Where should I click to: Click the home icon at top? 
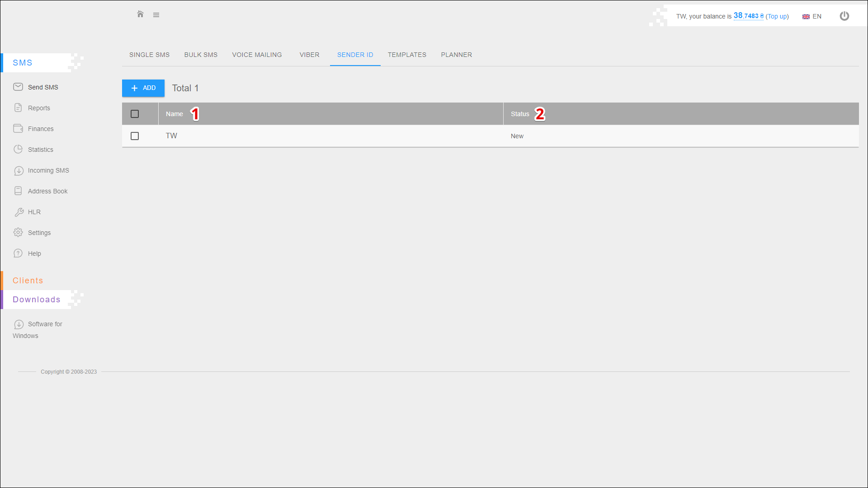coord(140,14)
